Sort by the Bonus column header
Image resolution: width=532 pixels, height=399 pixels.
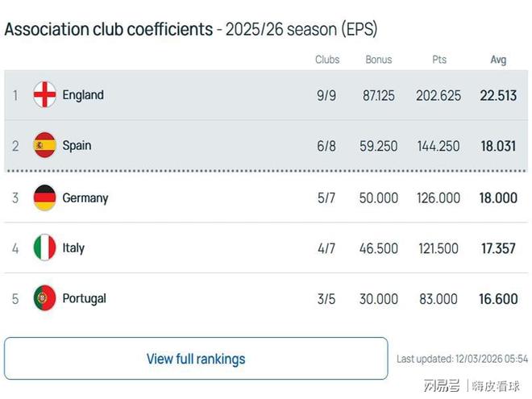(x=379, y=60)
